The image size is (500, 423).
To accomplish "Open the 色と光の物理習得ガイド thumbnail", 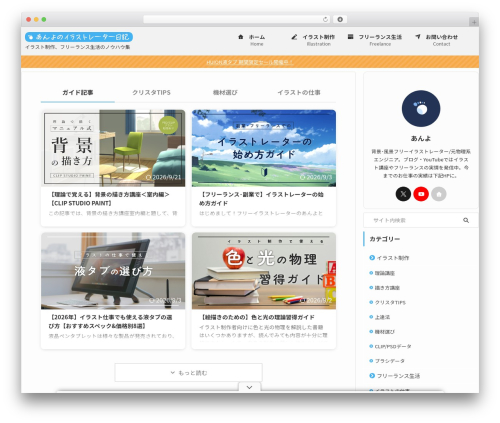I will coord(264,271).
